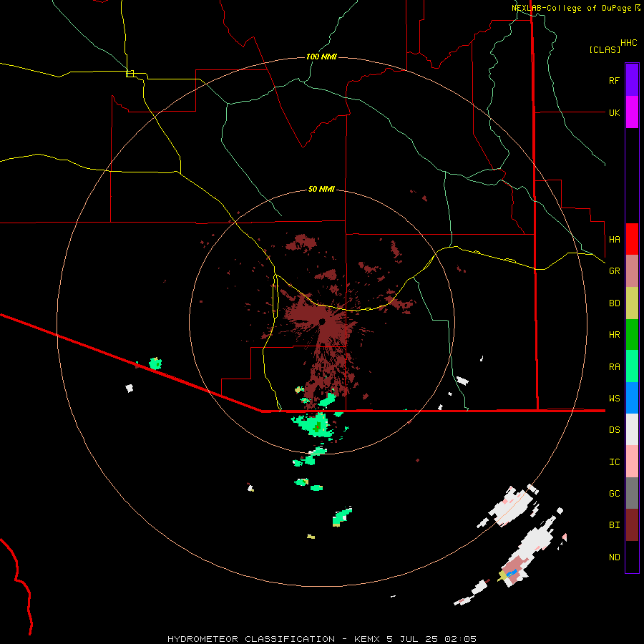Click the RA light green swatch
Screen dimensions: 644x644
tap(632, 366)
